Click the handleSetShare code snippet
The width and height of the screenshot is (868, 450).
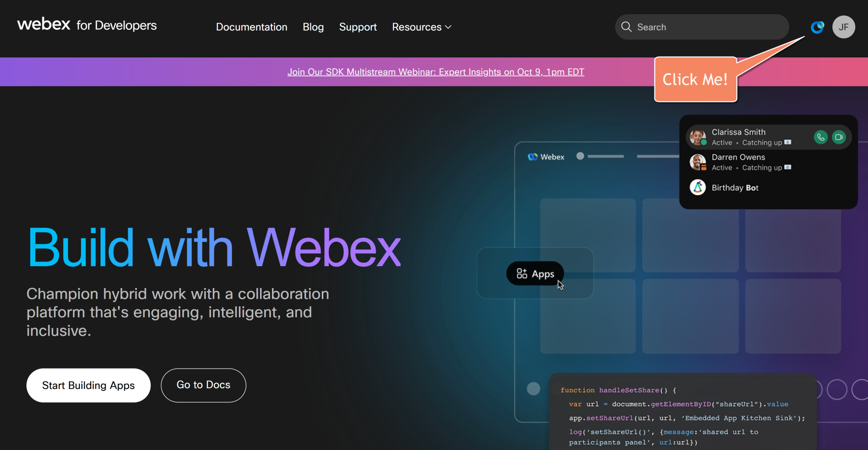[683, 412]
